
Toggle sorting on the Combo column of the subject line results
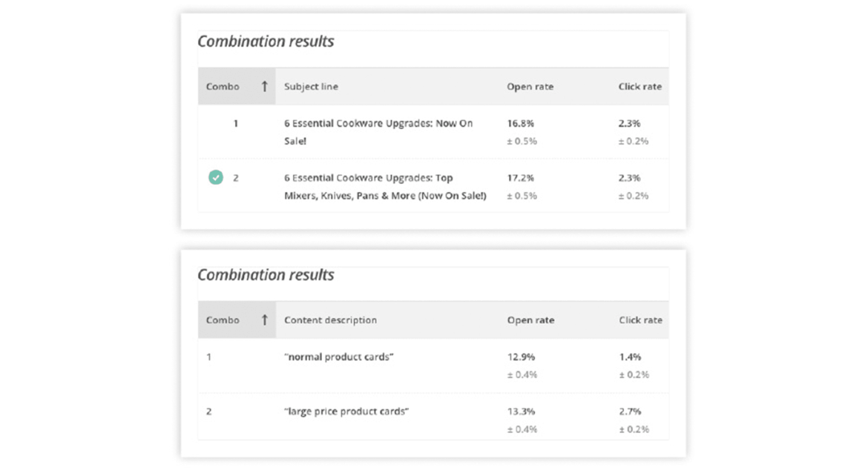tap(223, 86)
